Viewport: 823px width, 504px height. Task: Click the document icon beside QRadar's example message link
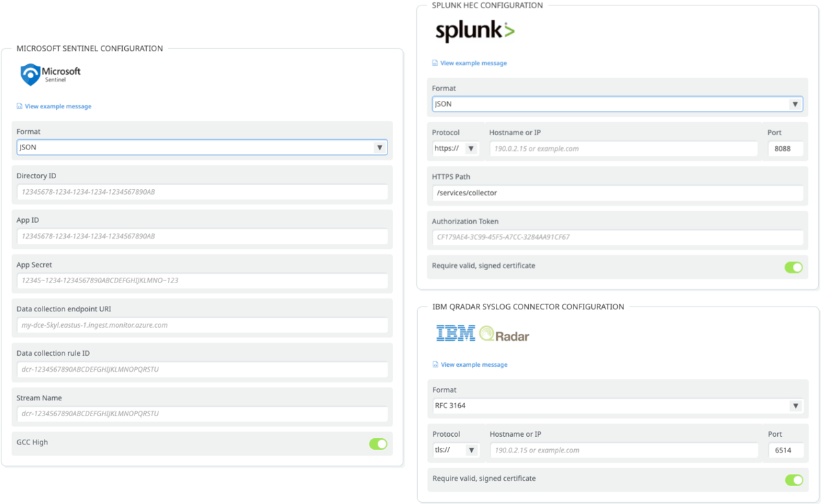[434, 364]
